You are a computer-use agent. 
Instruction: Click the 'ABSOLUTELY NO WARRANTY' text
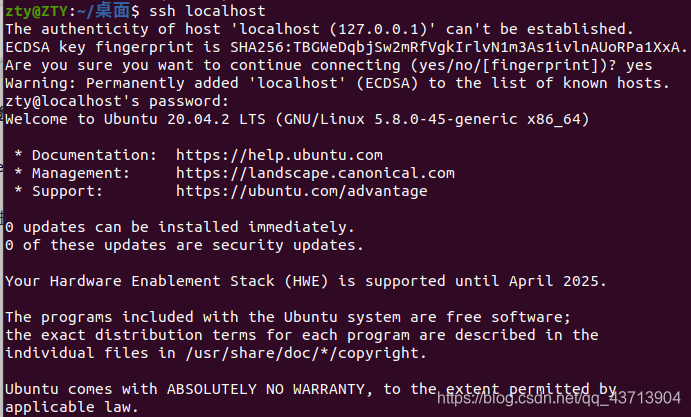pos(266,389)
